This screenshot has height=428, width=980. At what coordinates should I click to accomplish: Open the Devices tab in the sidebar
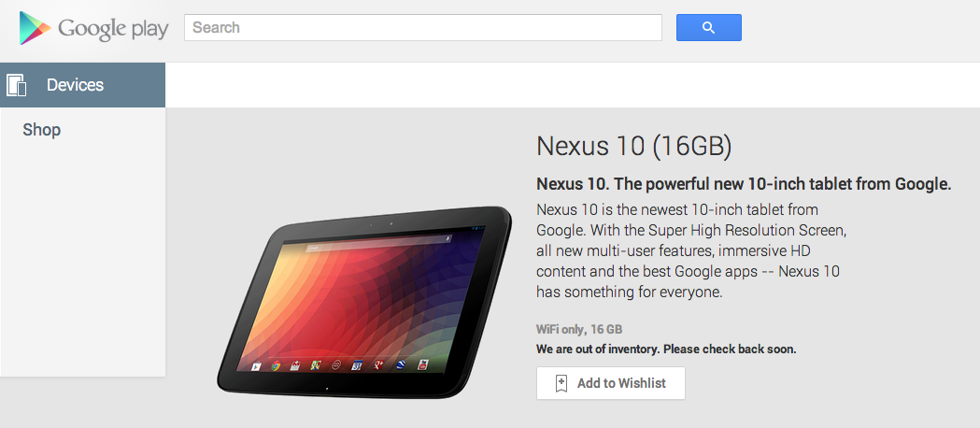point(82,85)
